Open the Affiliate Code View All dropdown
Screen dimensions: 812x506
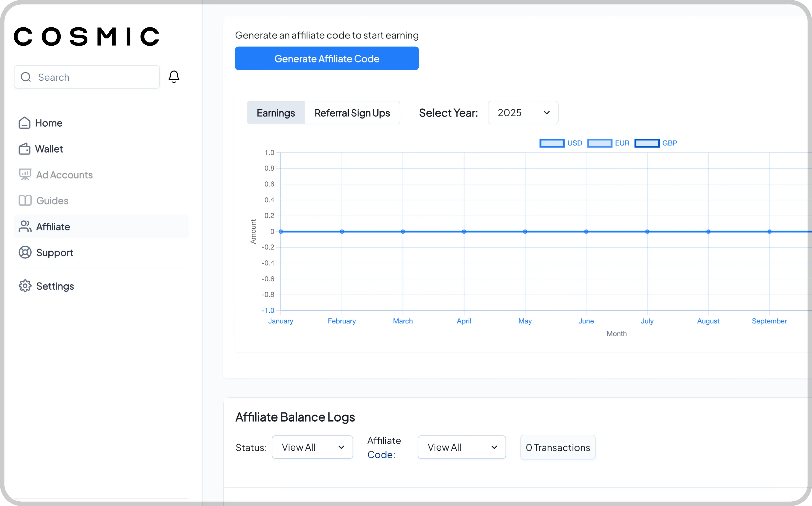point(462,447)
